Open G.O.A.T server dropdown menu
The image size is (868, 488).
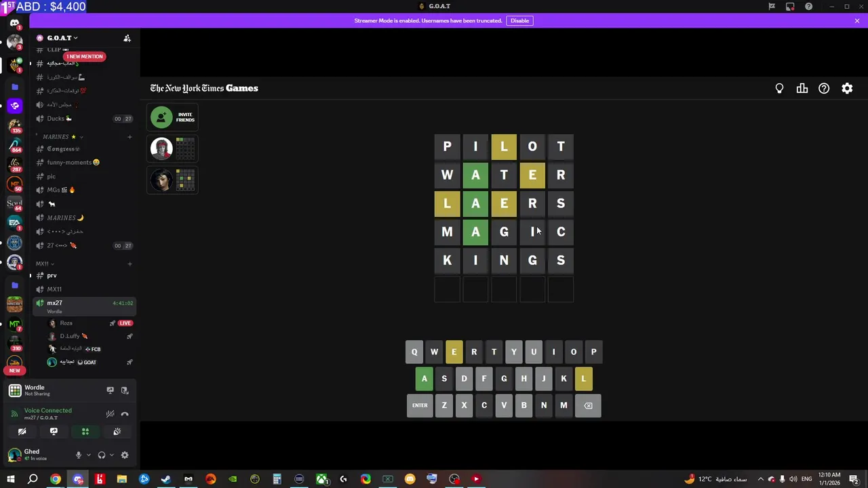coord(61,38)
